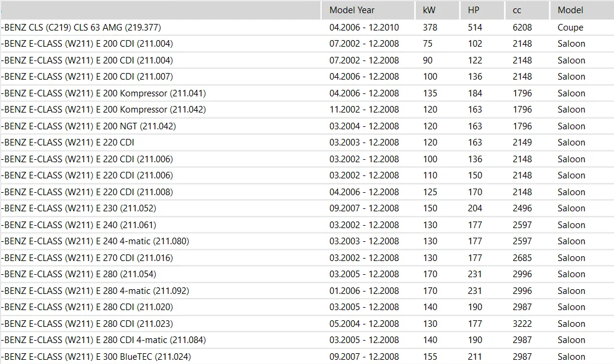
Task: Select the 155 kW cell
Action: pos(430,357)
